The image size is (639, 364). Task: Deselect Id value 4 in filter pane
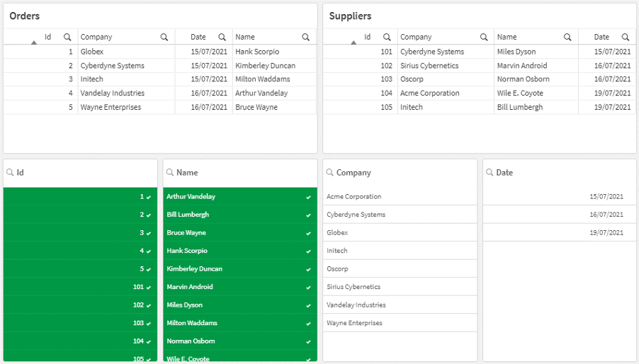(x=80, y=251)
